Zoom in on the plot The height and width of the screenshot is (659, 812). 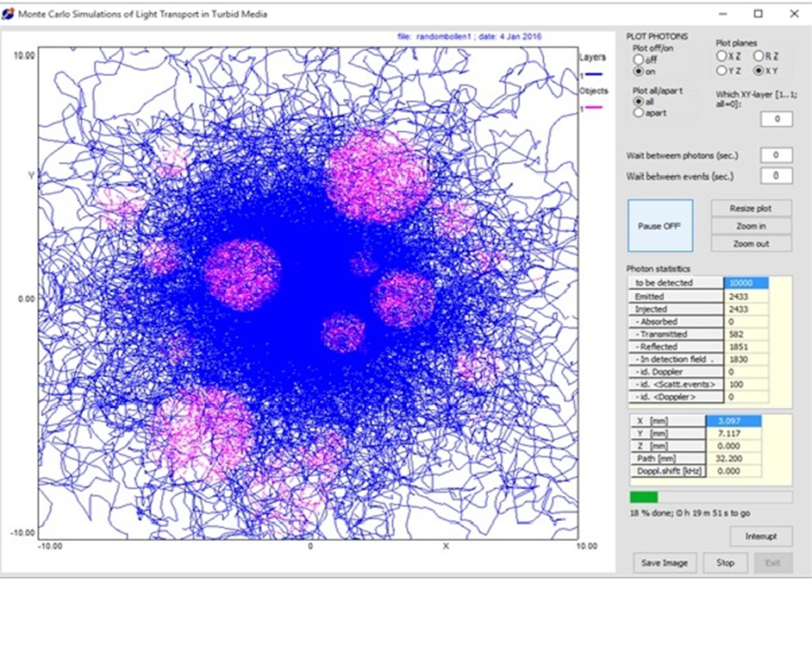pos(750,226)
